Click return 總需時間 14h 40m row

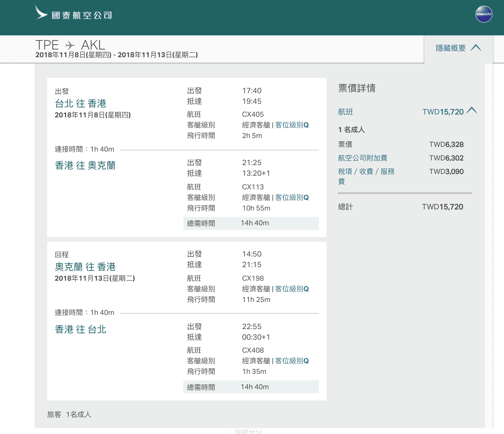251,387
